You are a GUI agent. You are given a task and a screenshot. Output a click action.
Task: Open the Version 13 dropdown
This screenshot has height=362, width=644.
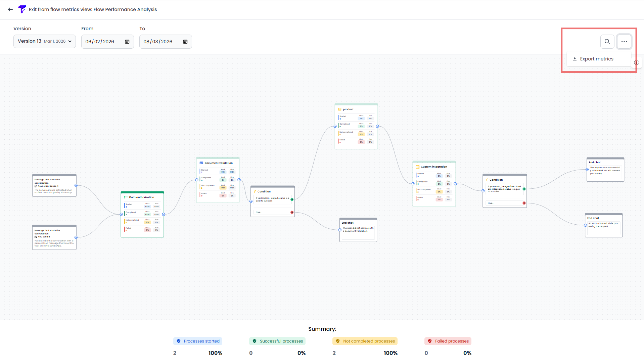pyautogui.click(x=44, y=41)
